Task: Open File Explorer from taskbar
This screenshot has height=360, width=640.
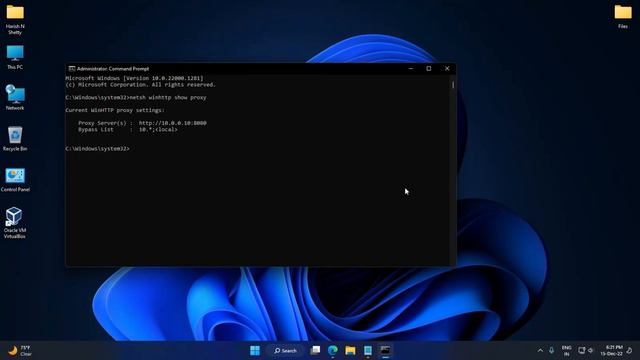Action: 350,351
